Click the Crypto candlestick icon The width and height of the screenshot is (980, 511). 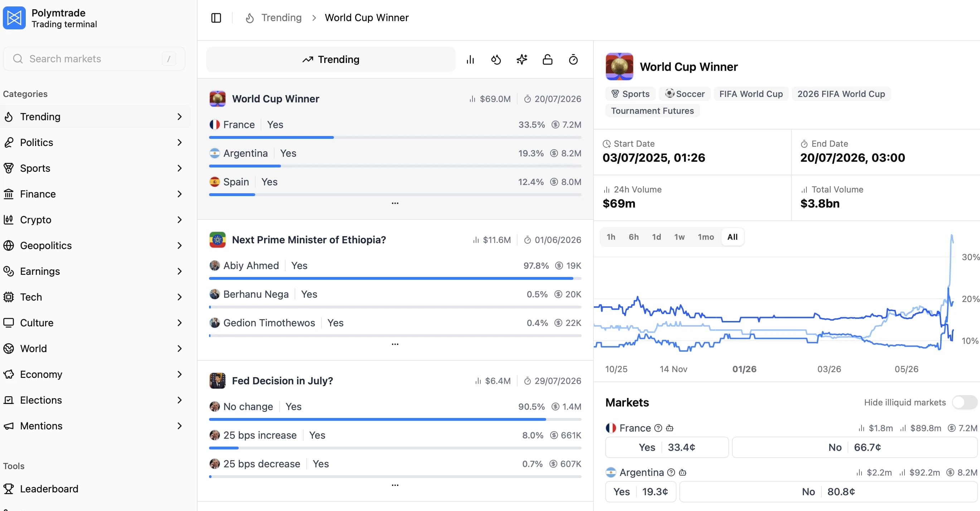[9, 220]
